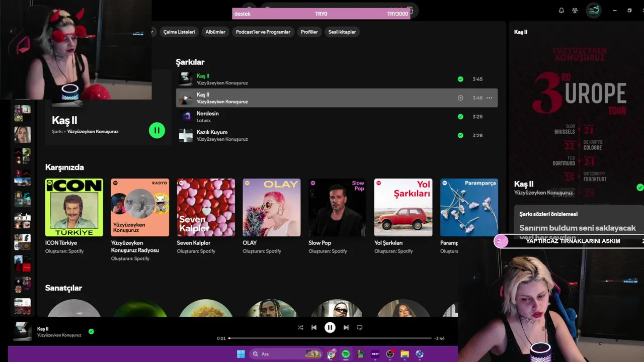
Task: Open more options for highlighted Kaş II row
Action: tap(489, 98)
